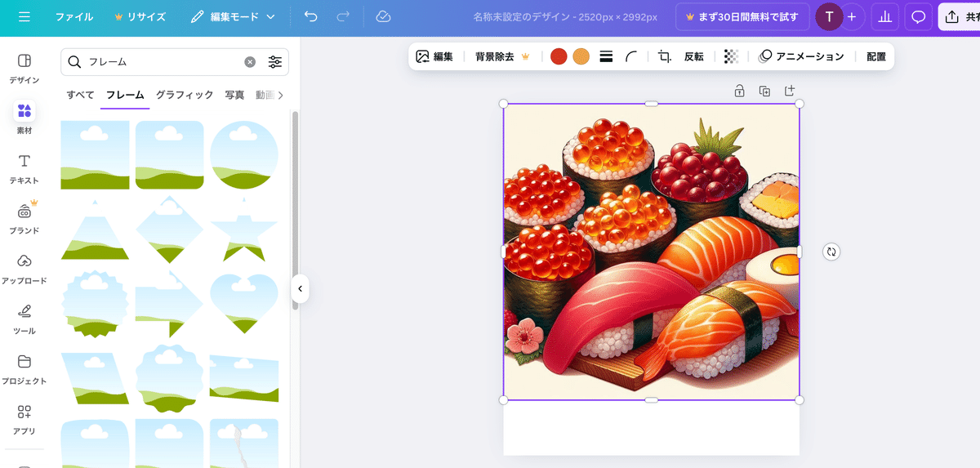
Task: Open the リサイズ menu
Action: 140,16
